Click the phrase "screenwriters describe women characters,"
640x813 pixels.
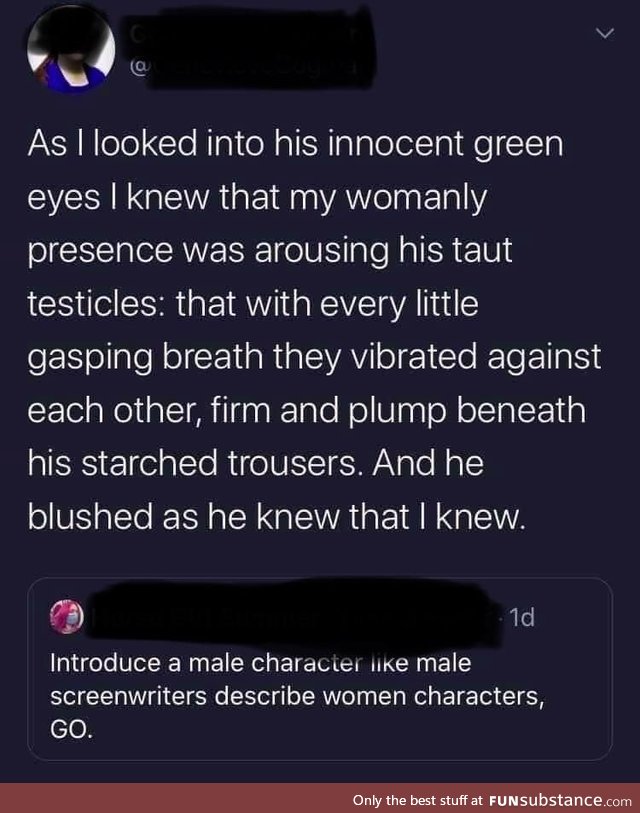297,696
